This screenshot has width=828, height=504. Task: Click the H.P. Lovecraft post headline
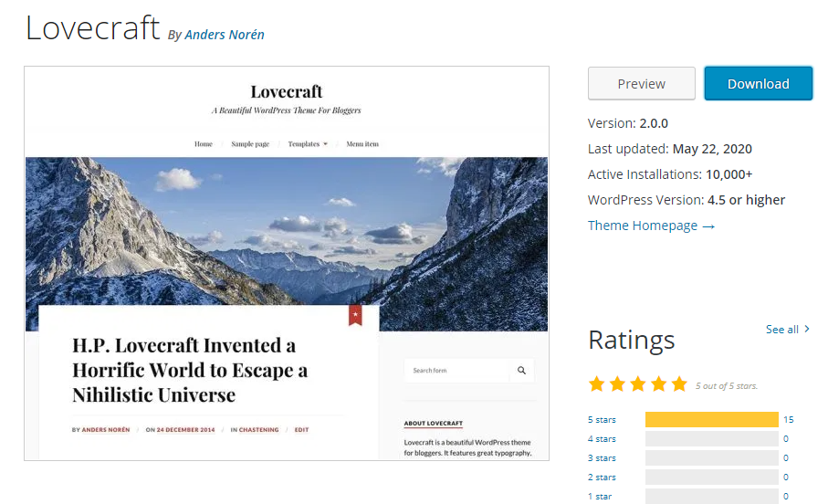click(x=190, y=370)
